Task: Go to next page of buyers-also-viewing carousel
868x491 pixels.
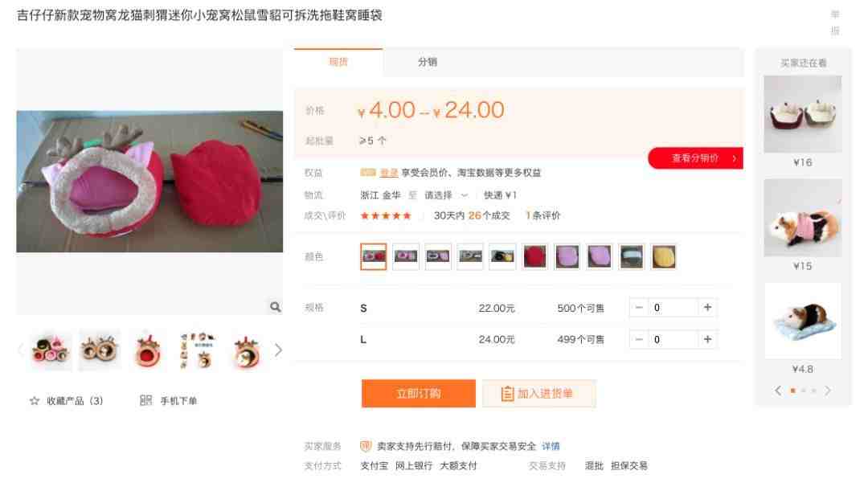Action: click(828, 391)
